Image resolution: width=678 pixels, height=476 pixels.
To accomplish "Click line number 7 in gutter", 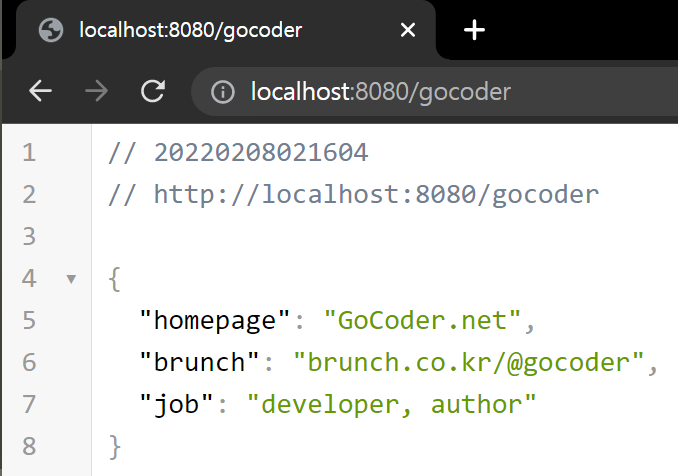I will tap(29, 404).
